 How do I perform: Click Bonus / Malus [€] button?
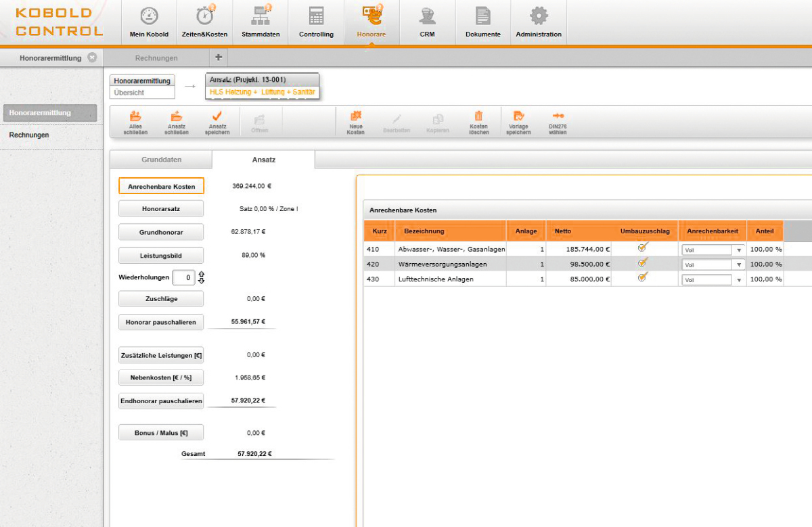pyautogui.click(x=161, y=433)
